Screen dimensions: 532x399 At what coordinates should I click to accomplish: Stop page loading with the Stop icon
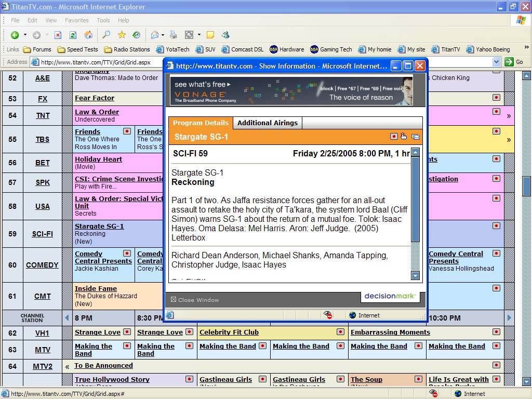58,35
